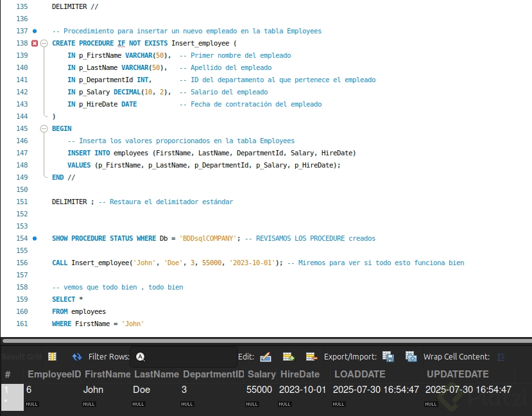Click the SHOW PROCEDURE STATUS statement
Image resolution: width=532 pixels, height=416 pixels.
[x=146, y=238]
